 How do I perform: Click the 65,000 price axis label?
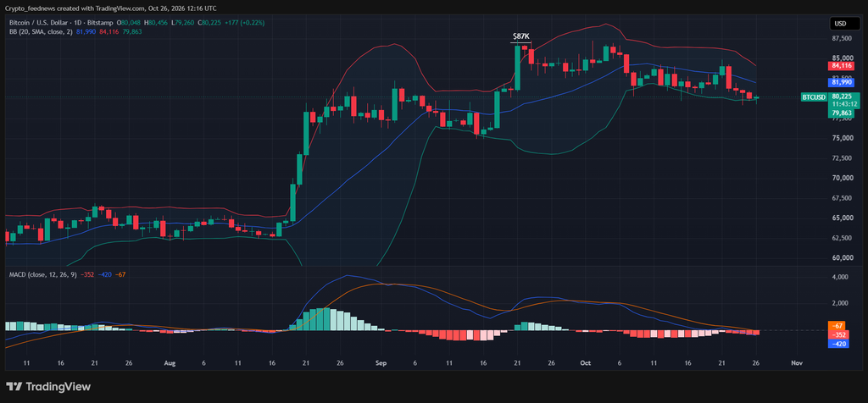coord(842,218)
